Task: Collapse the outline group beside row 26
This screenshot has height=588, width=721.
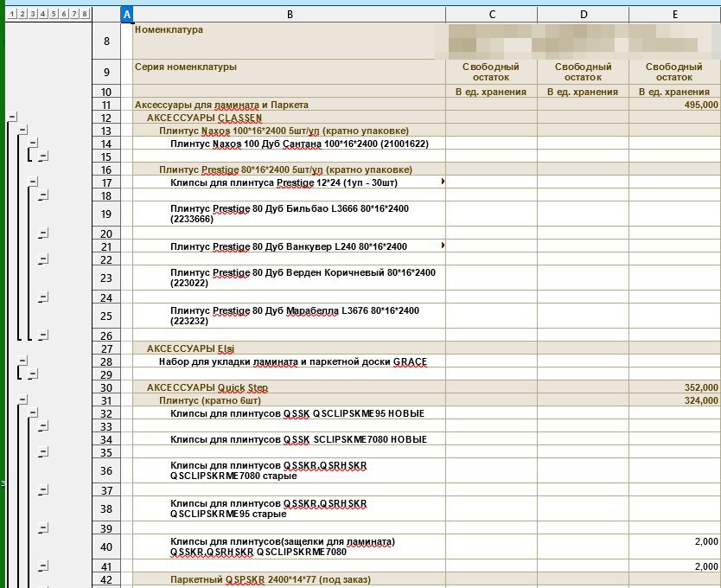Action: click(43, 336)
